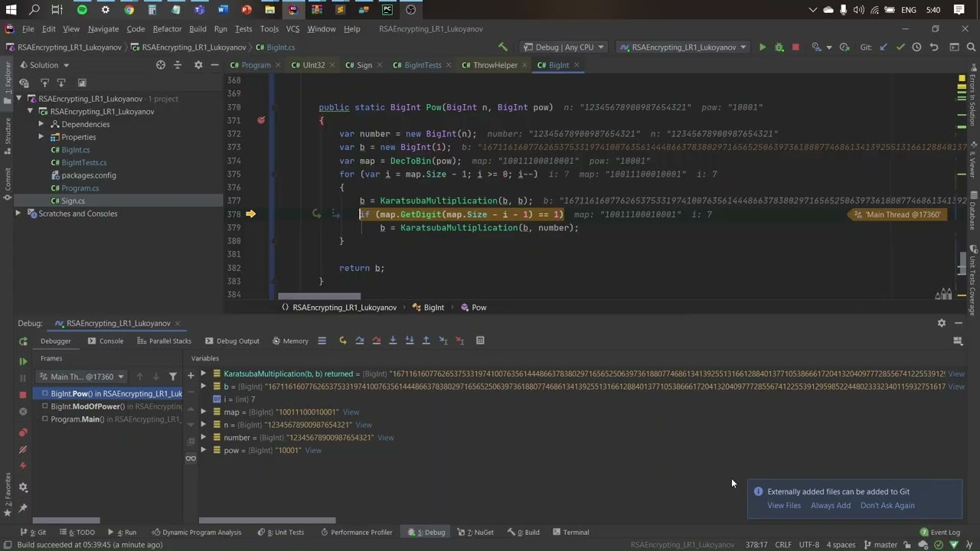Viewport: 980px width, 551px height.
Task: Open RSAEncrypting_LR1_Lukoyanov run configuration dropdown
Action: pos(684,47)
